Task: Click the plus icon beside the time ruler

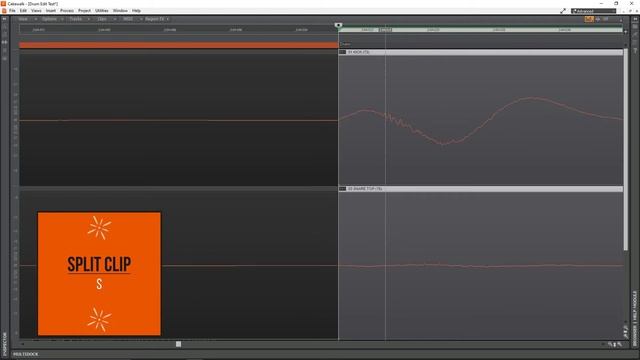Action: (625, 31)
